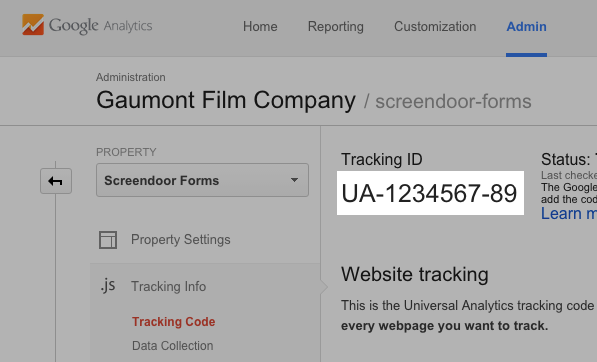The width and height of the screenshot is (597, 362).
Task: Click the Google Analytics logo icon
Action: pyautogui.click(x=33, y=24)
